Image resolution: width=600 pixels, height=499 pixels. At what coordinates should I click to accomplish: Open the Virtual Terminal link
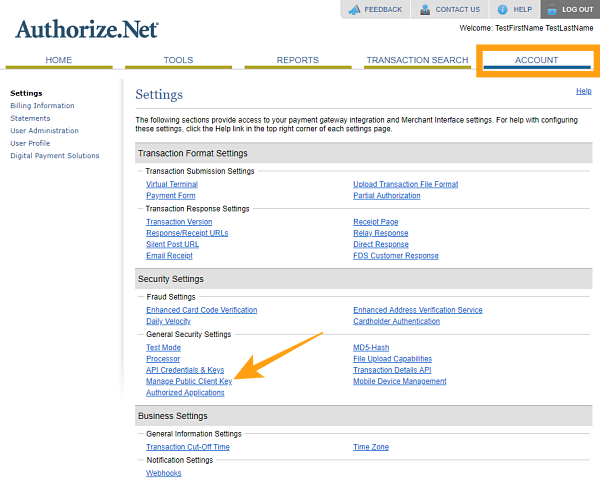click(172, 184)
